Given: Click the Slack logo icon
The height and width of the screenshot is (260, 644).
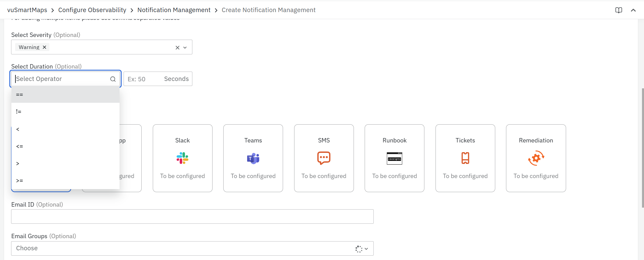Looking at the screenshot, I should (x=182, y=158).
